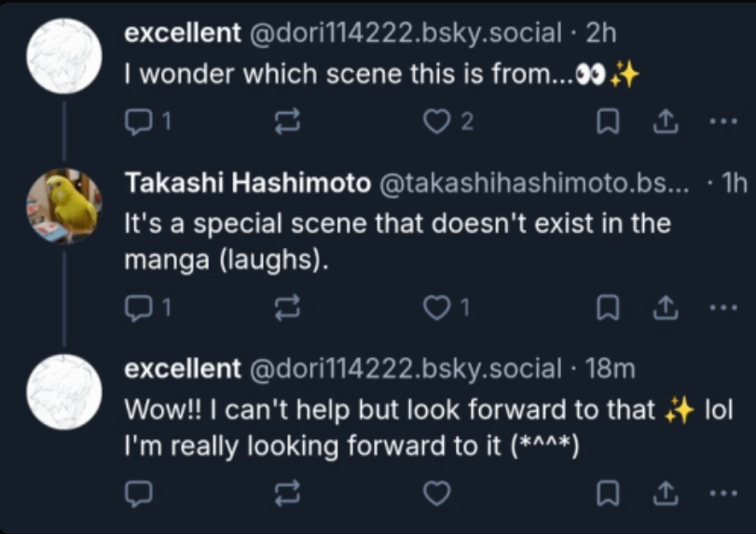
Task: Reply to Takashi Hashimoto's post
Action: click(147, 308)
